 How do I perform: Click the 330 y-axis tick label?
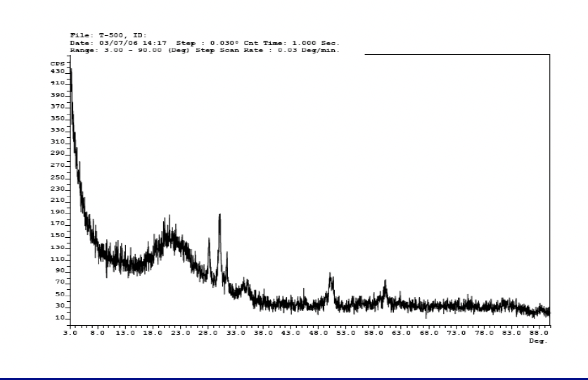coord(58,130)
